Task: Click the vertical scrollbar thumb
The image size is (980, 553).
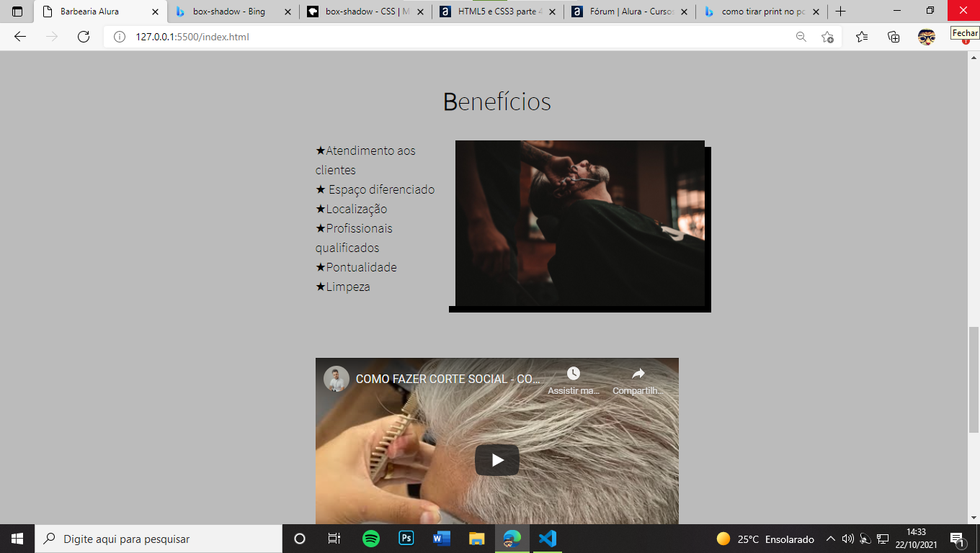Action: (974, 379)
